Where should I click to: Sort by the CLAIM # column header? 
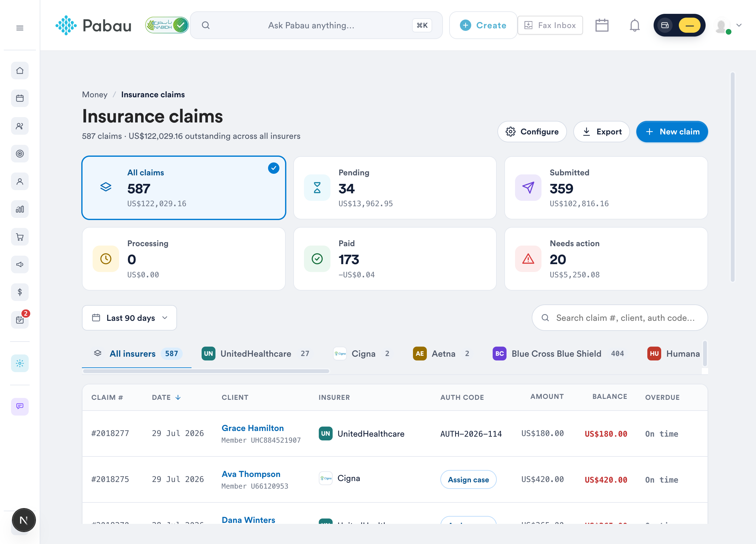coord(107,397)
